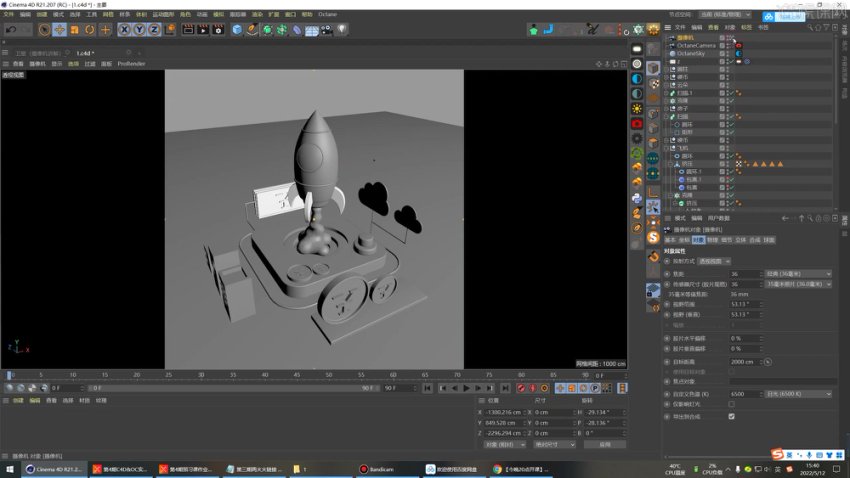Screen dimensions: 850x478
Task: Click the X-axis lock icon
Action: (x=126, y=30)
